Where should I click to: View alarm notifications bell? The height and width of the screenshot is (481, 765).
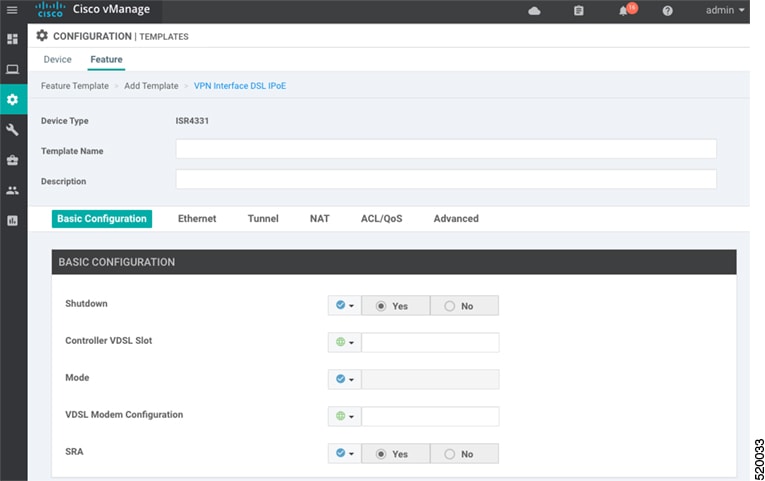click(623, 11)
